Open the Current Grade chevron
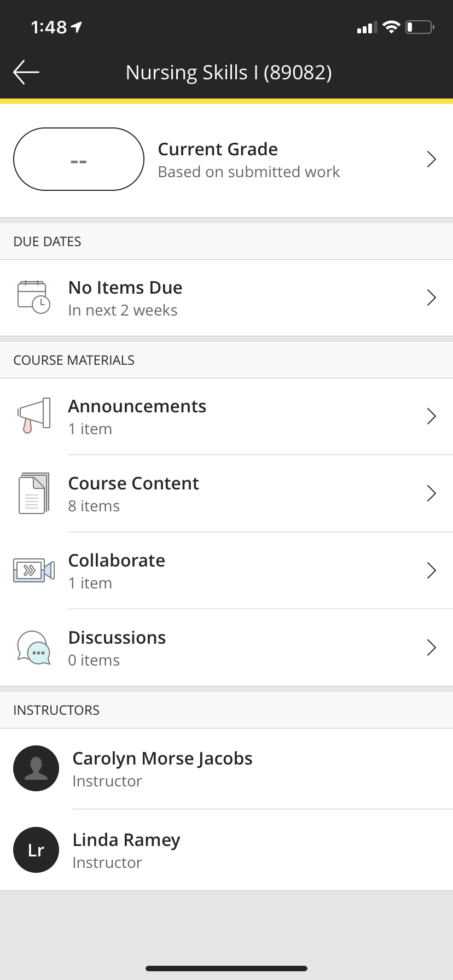Viewport: 453px width, 980px height. (432, 159)
